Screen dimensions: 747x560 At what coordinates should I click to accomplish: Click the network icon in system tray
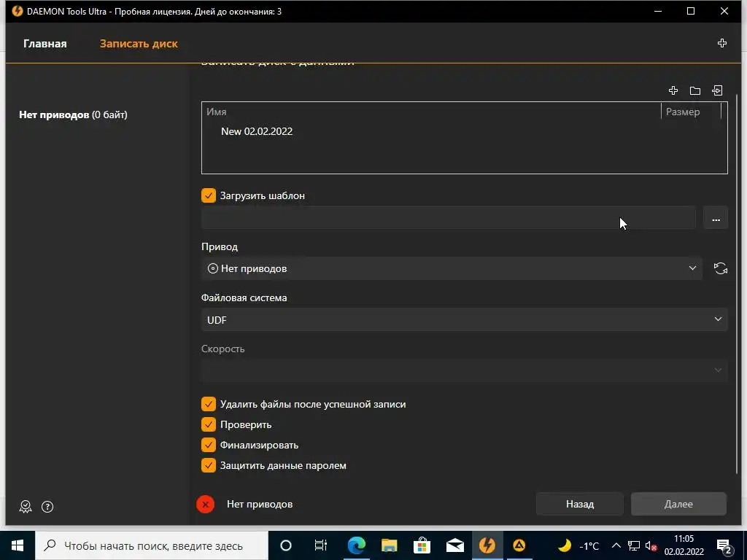[634, 545]
